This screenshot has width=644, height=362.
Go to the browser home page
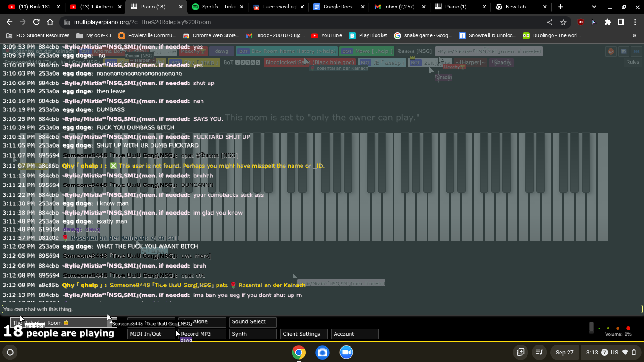(50, 22)
